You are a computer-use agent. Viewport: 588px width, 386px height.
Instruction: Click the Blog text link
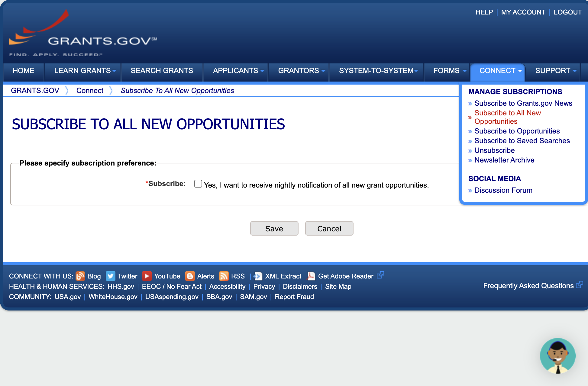[94, 276]
